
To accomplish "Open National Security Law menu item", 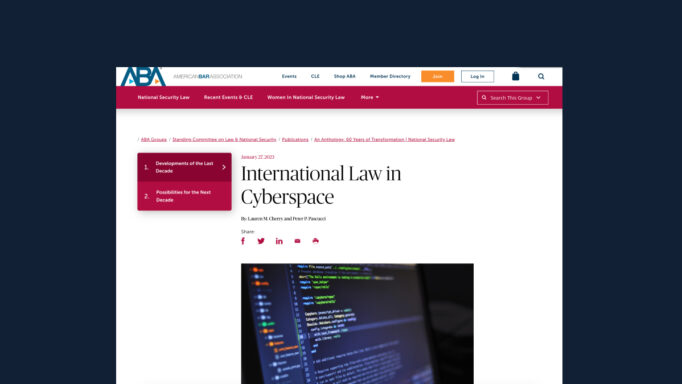I will (x=164, y=97).
